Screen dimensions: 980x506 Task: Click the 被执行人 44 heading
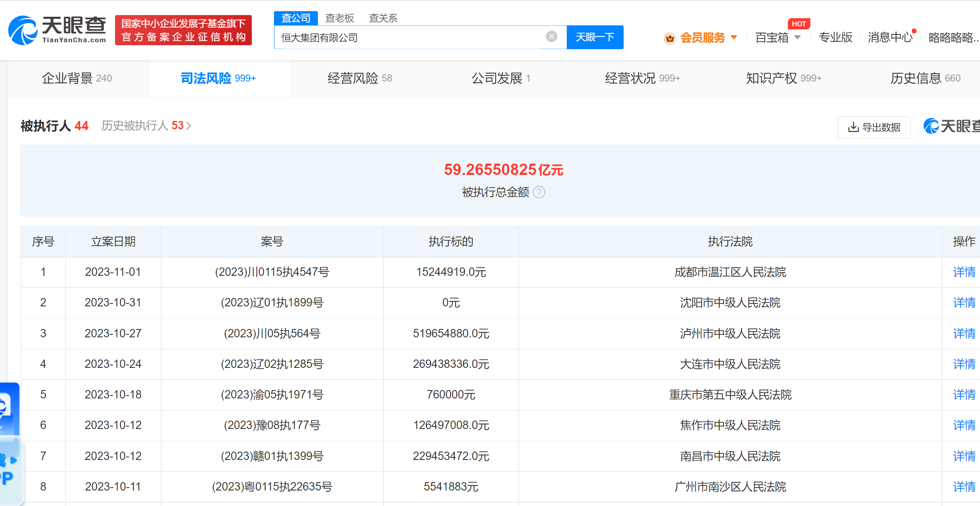click(x=54, y=126)
